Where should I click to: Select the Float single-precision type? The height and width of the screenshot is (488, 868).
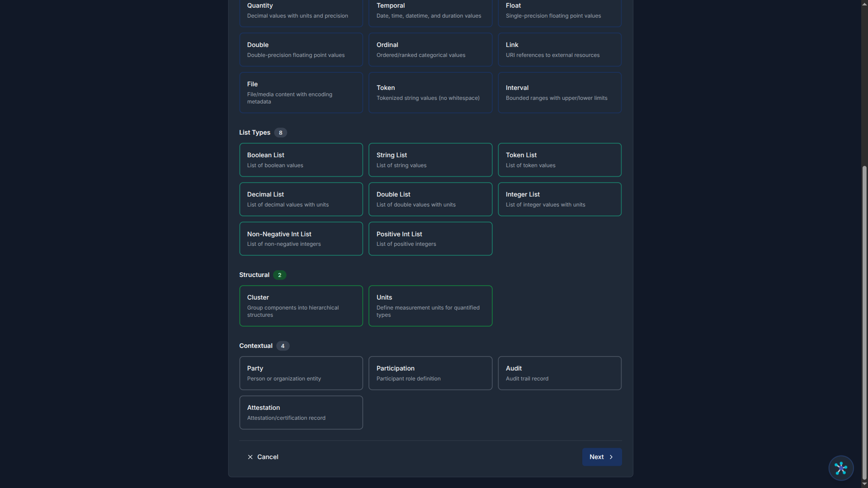pos(559,10)
